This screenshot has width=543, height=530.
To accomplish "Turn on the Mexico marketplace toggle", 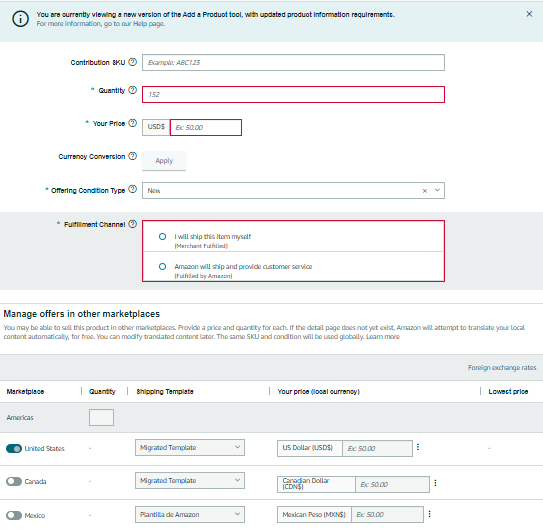I will [14, 515].
